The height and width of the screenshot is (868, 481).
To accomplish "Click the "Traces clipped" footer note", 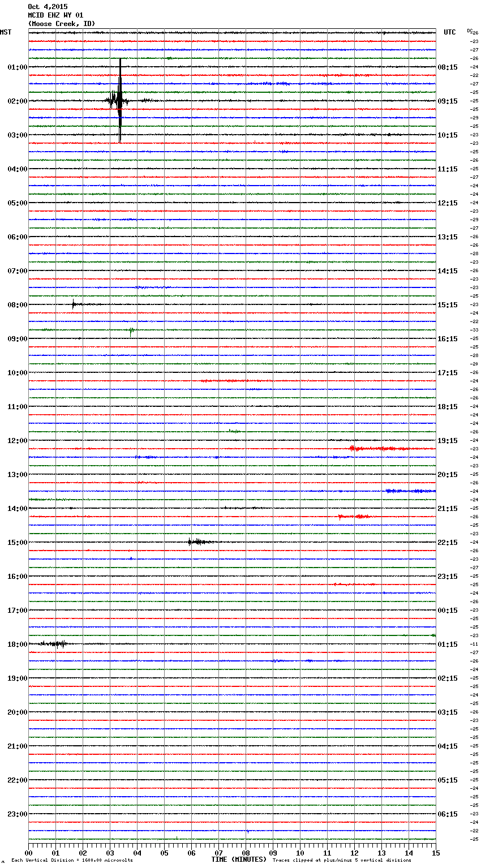I will point(342,860).
